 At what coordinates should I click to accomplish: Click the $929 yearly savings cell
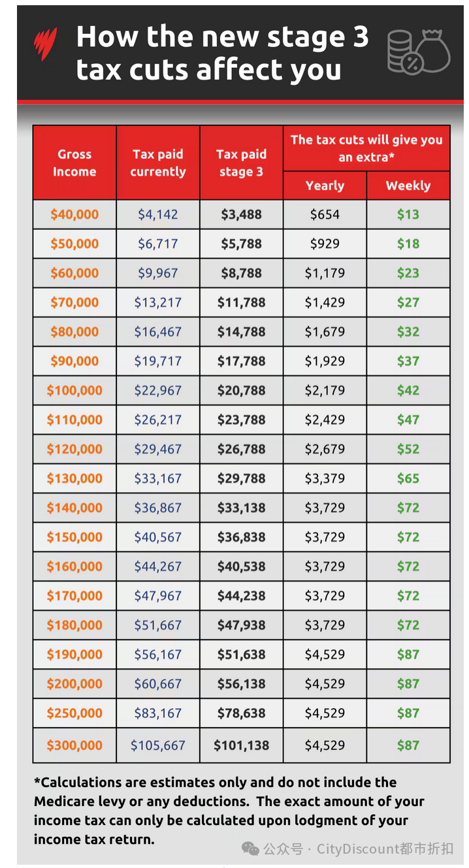[x=325, y=244]
